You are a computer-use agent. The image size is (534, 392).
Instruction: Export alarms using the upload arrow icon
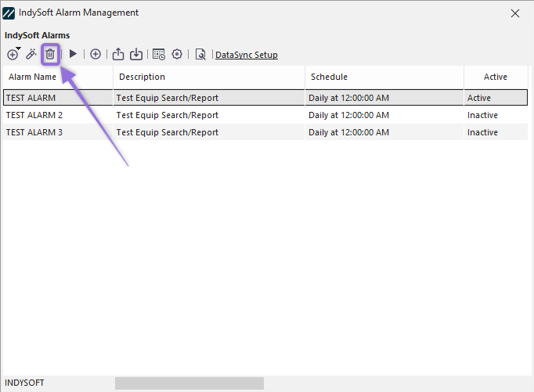[x=118, y=54]
